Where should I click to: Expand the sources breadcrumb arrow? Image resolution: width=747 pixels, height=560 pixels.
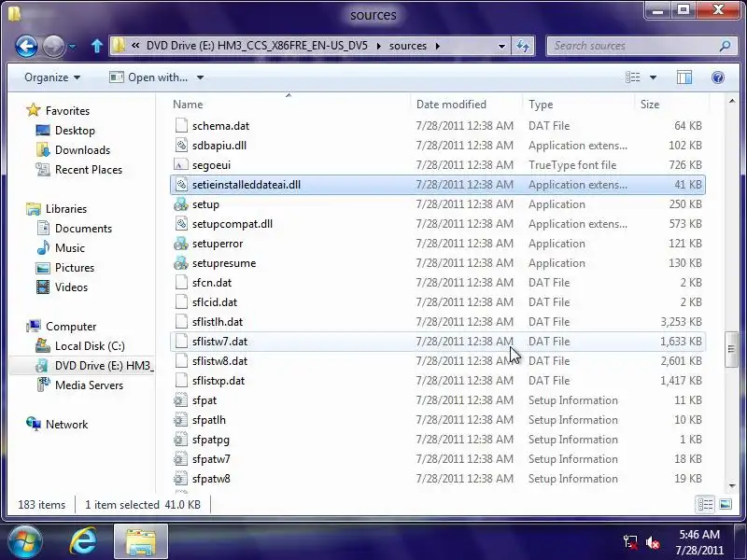[437, 46]
